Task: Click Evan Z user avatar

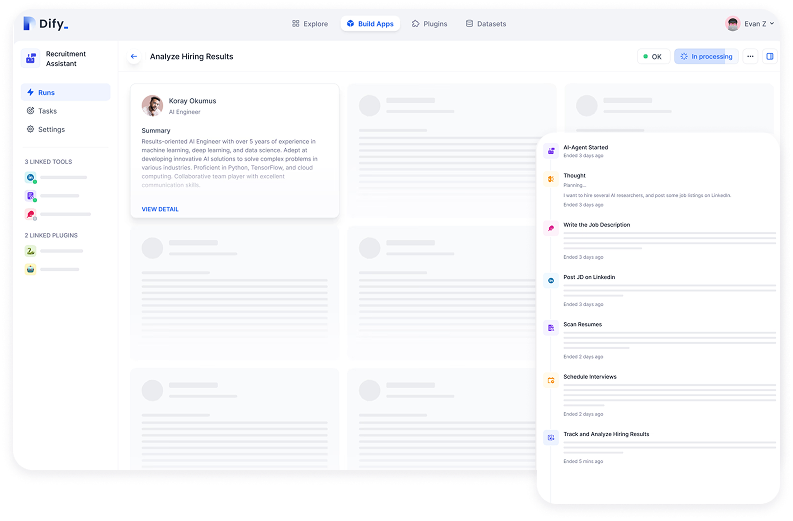Action: [x=732, y=23]
